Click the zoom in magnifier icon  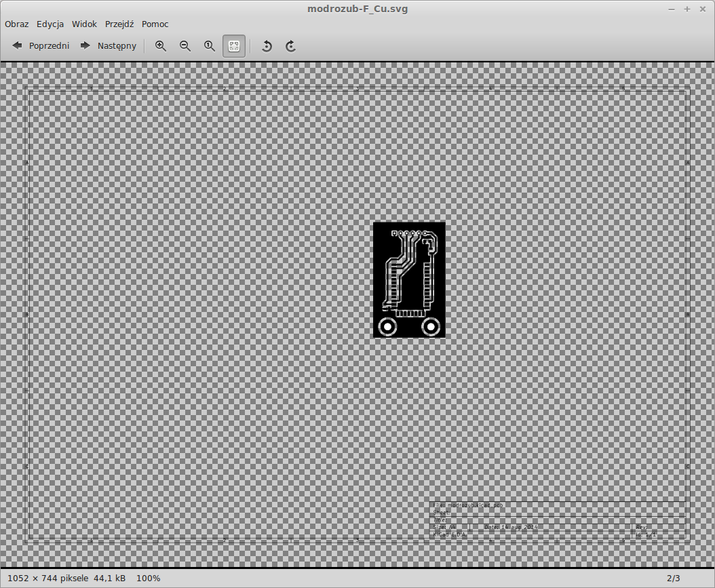(161, 45)
